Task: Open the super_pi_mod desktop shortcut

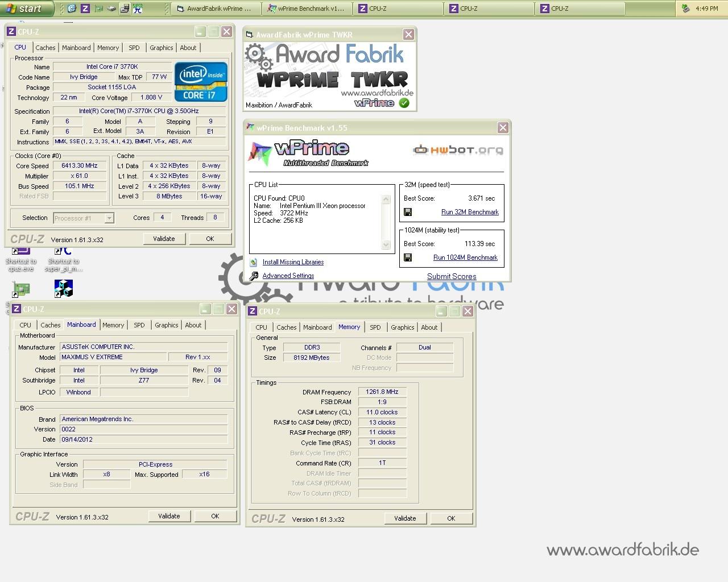Action: (x=63, y=259)
